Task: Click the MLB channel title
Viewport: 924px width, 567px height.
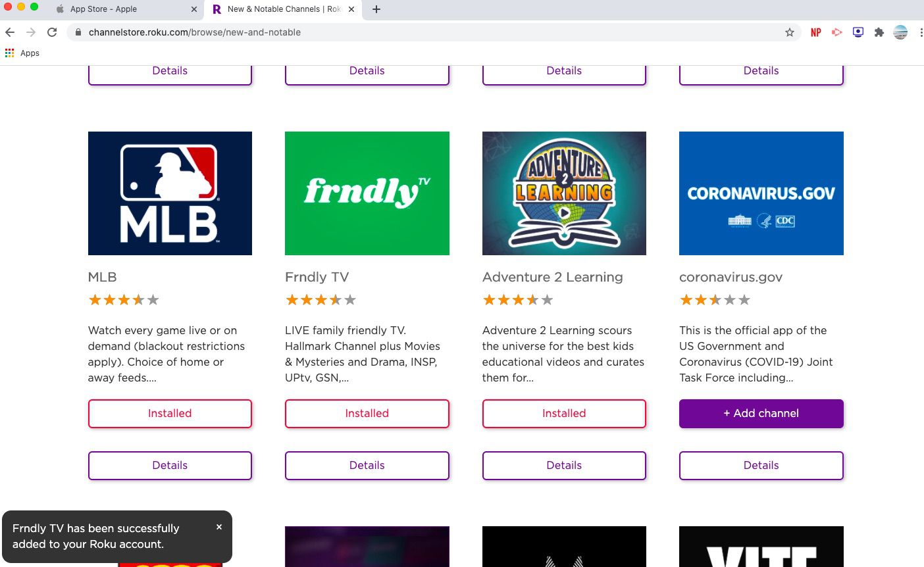Action: [103, 277]
